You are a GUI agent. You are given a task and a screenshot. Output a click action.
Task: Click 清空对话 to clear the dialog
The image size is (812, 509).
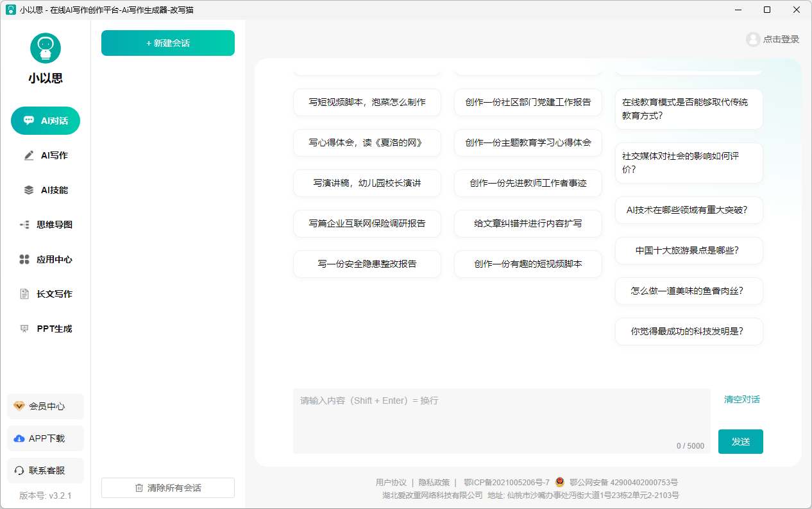pyautogui.click(x=741, y=399)
